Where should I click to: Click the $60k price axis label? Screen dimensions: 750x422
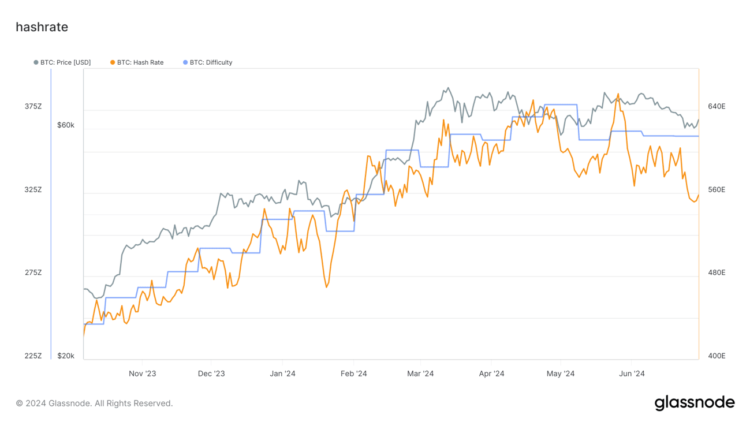(66, 125)
